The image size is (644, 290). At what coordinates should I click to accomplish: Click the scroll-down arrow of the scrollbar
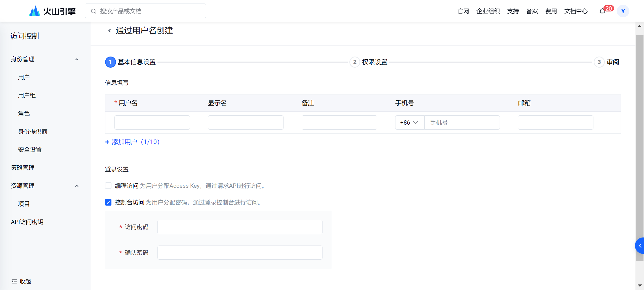pyautogui.click(x=639, y=285)
